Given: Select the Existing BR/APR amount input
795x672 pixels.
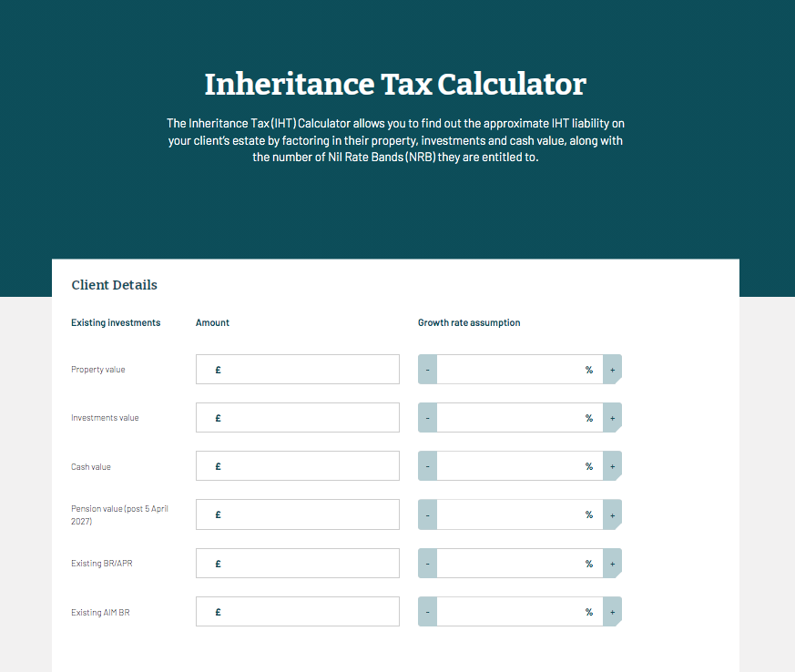Looking at the screenshot, I should [x=305, y=564].
